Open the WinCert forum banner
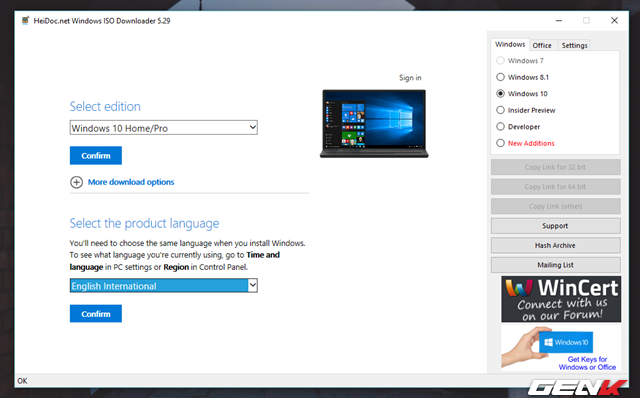The width and height of the screenshot is (640, 398). 561,299
